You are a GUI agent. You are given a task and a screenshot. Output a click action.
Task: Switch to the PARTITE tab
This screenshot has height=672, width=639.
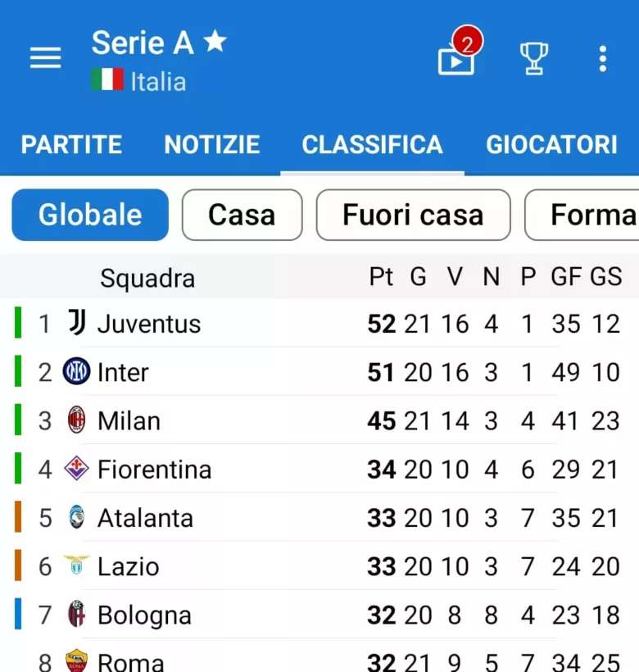pos(71,145)
